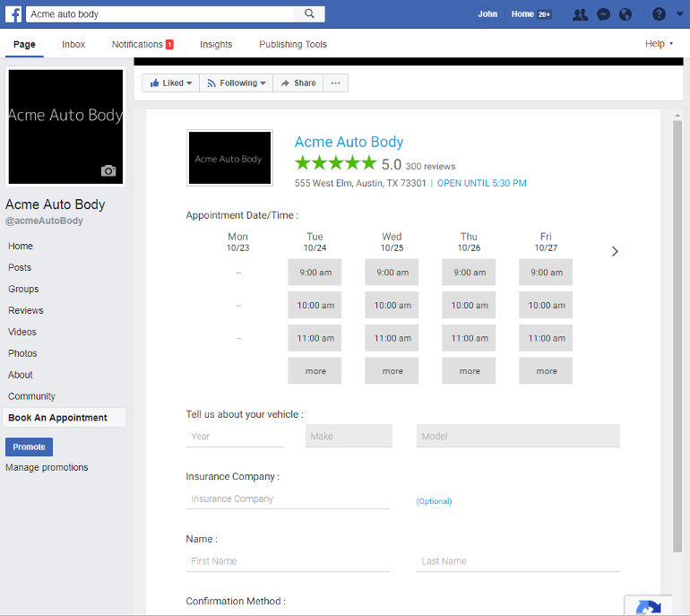The width and height of the screenshot is (690, 616).
Task: Pick Wednesday 10/25 at 11:00 am
Action: pyautogui.click(x=392, y=338)
